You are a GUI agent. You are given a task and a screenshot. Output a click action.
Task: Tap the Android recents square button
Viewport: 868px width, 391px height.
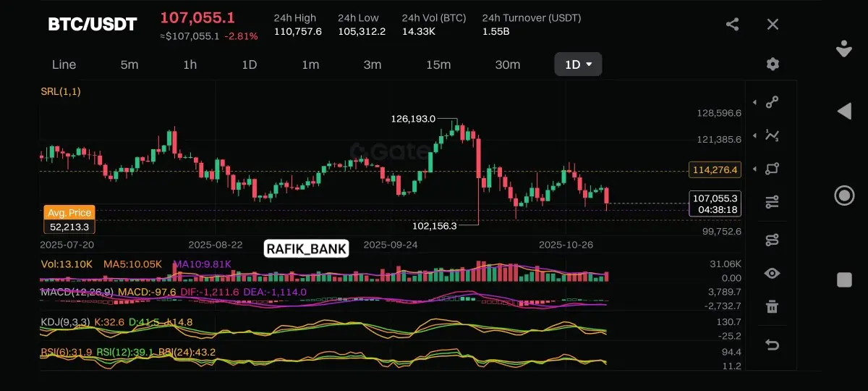[x=843, y=279]
